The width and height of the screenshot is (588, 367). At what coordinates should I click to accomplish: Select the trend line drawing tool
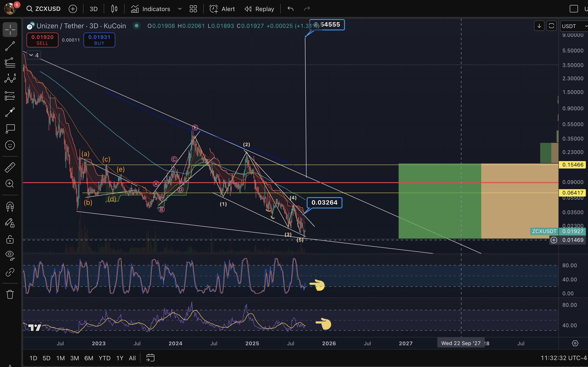[10, 46]
